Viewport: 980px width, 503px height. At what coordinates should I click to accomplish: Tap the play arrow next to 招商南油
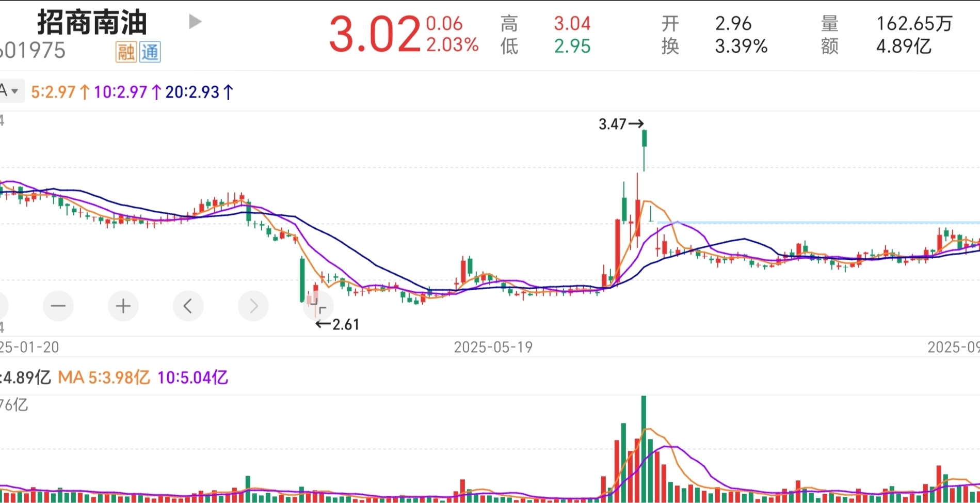(x=195, y=22)
